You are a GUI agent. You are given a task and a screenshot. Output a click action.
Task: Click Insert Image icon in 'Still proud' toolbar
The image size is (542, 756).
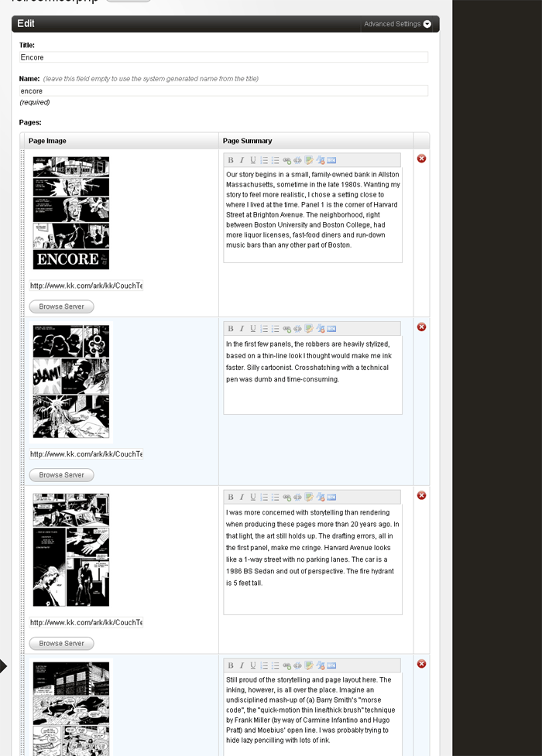coord(309,665)
